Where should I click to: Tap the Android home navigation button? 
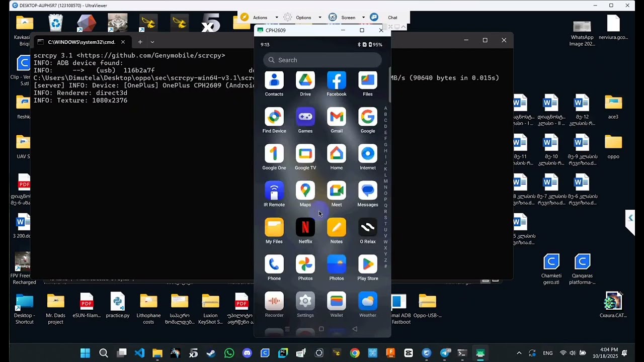pyautogui.click(x=321, y=329)
